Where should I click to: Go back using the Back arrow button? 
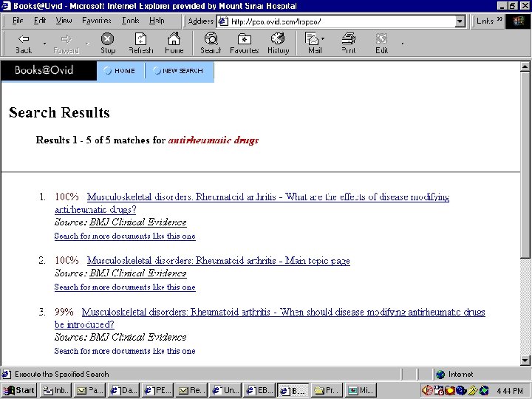tap(24, 44)
